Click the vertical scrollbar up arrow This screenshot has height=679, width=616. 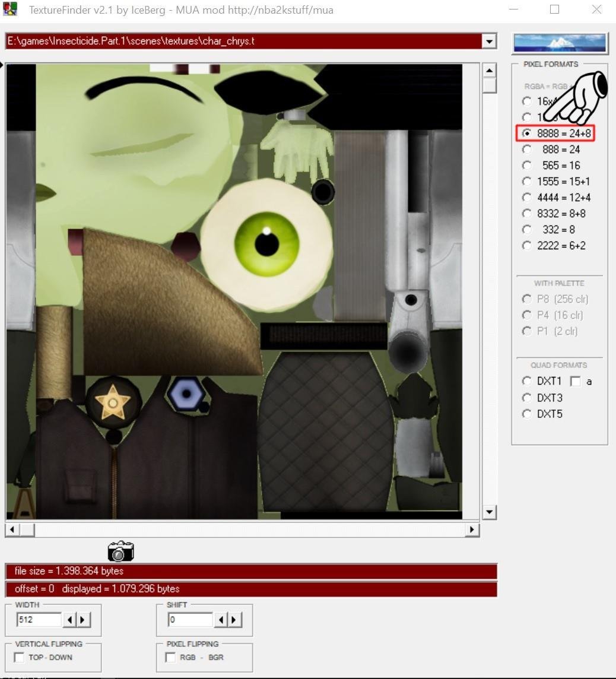tap(489, 71)
